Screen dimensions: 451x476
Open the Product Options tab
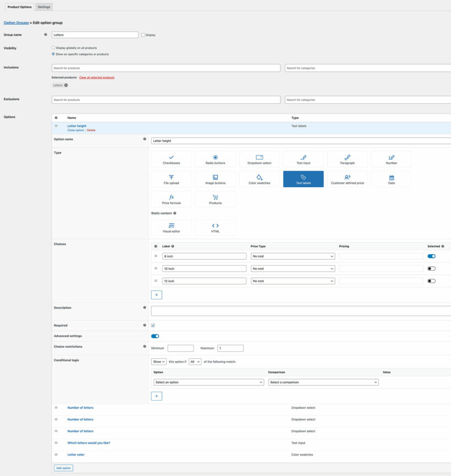[x=19, y=7]
